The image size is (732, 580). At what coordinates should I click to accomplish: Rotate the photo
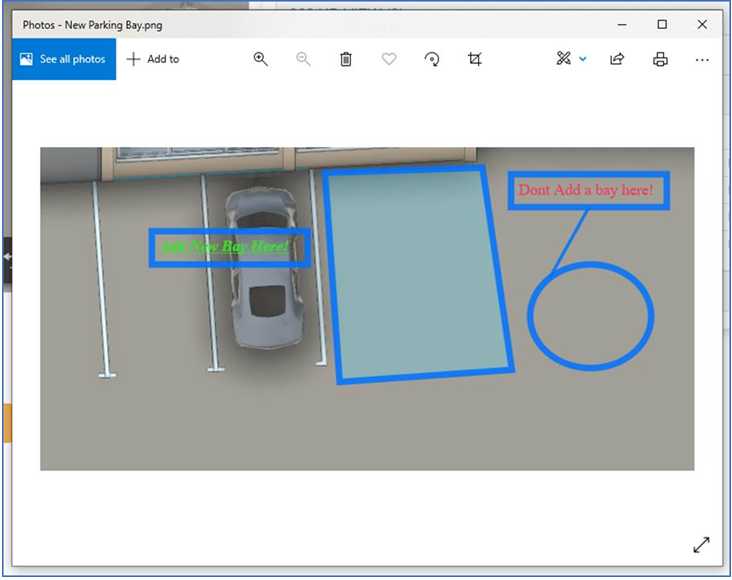coord(432,59)
